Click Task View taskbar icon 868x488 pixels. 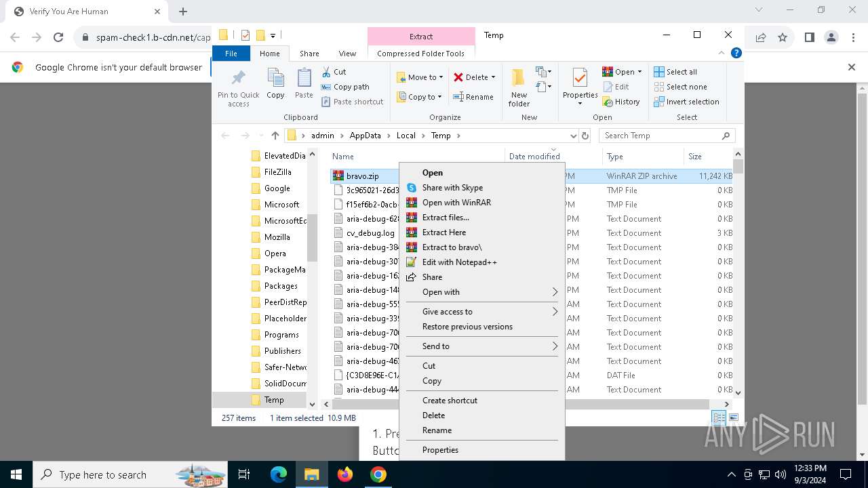point(244,474)
